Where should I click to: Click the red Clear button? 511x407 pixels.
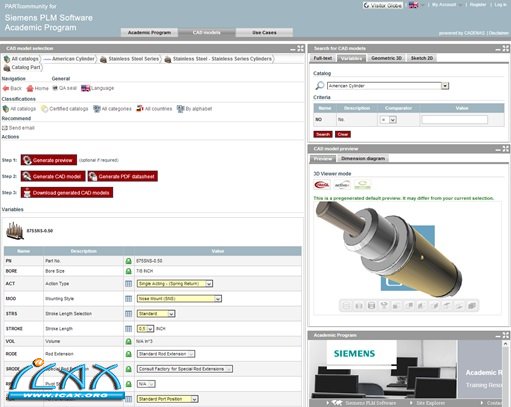pyautogui.click(x=343, y=134)
